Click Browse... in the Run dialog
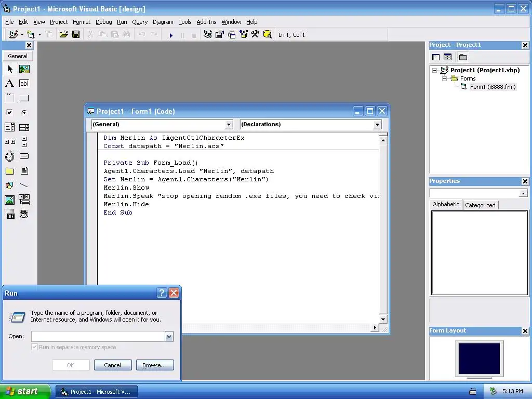 pyautogui.click(x=155, y=365)
